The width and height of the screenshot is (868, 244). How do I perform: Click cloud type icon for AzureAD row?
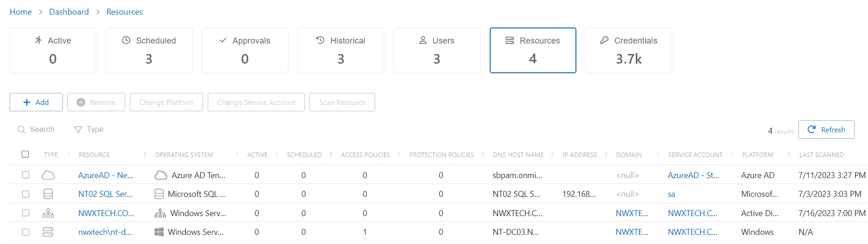coord(48,175)
